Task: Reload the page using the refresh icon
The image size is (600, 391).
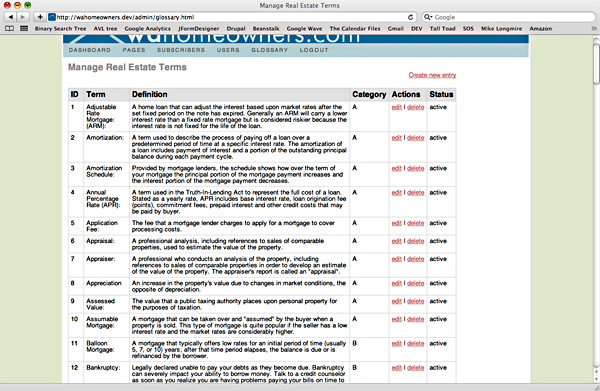Action: 410,17
